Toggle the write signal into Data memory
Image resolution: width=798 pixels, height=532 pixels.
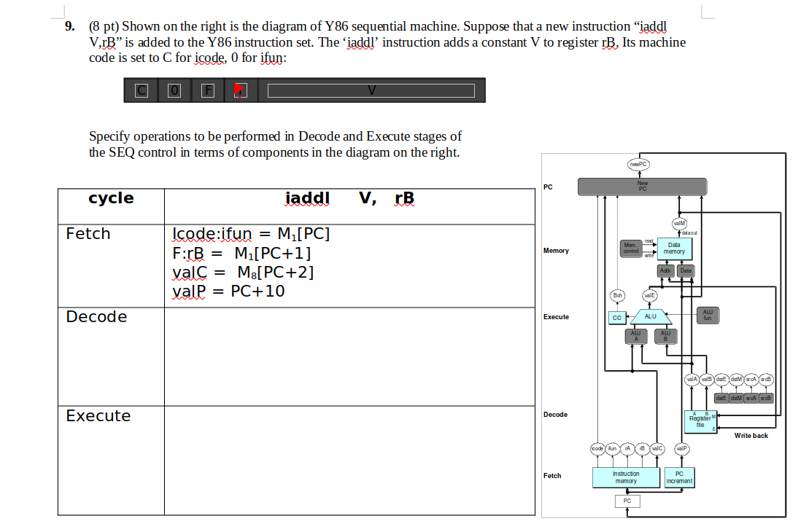pos(649,254)
